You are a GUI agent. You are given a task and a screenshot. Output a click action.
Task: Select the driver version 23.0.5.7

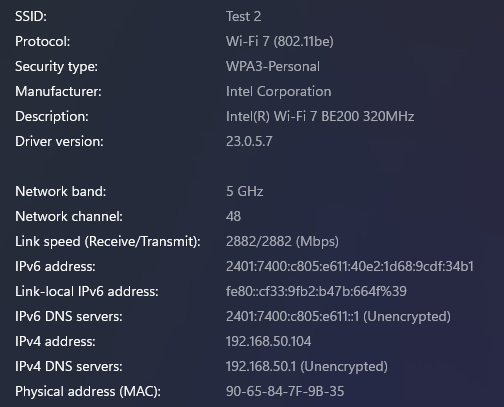[249, 141]
